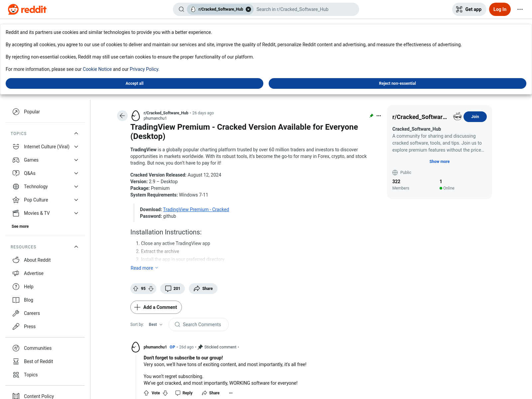Click the Log In button

499,9
